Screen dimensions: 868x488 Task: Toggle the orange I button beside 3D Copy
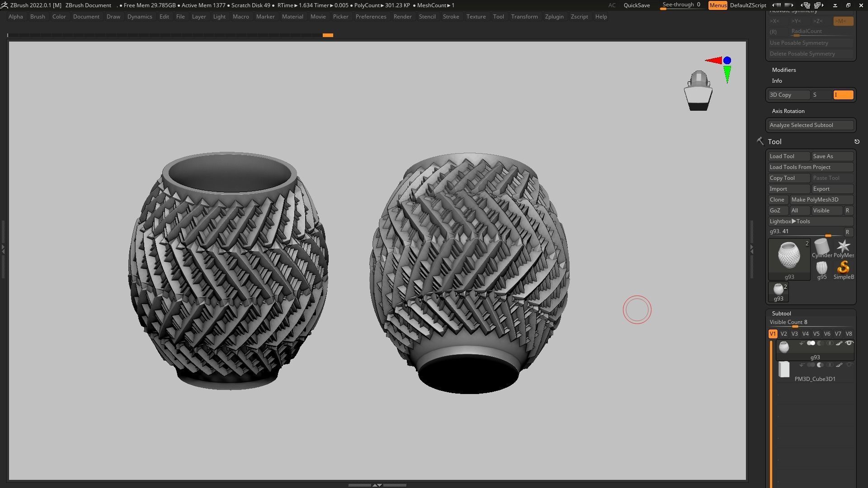tap(843, 95)
